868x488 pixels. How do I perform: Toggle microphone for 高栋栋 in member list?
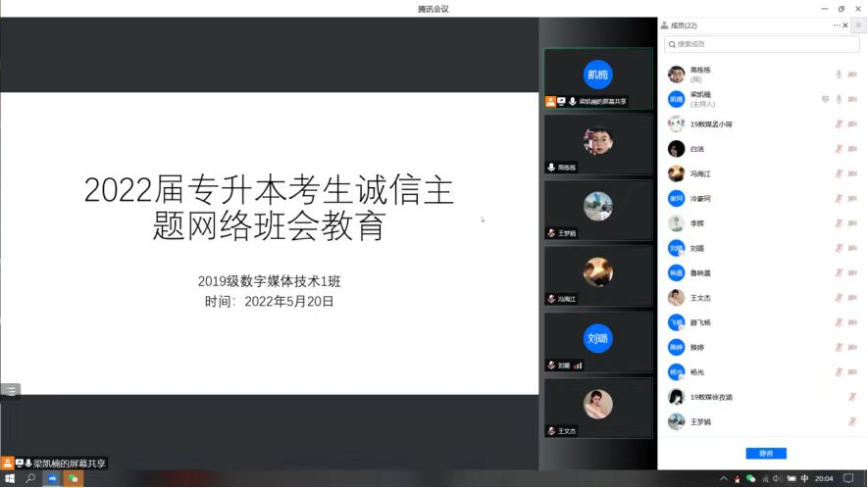coord(839,74)
